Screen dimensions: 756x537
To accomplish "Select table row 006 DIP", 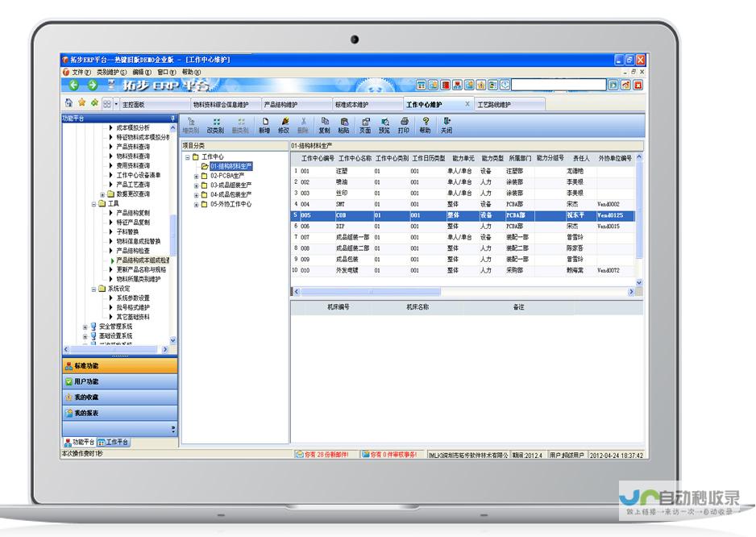I will [x=463, y=227].
